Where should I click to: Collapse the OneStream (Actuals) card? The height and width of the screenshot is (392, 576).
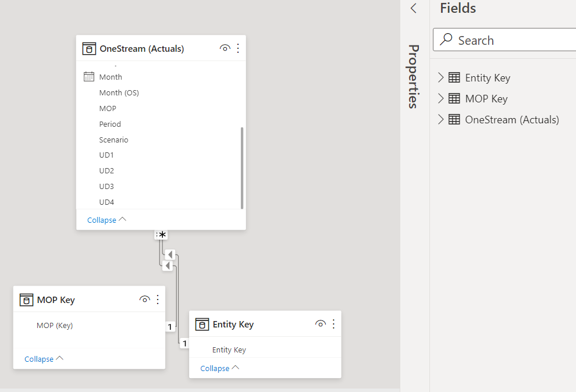[106, 220]
